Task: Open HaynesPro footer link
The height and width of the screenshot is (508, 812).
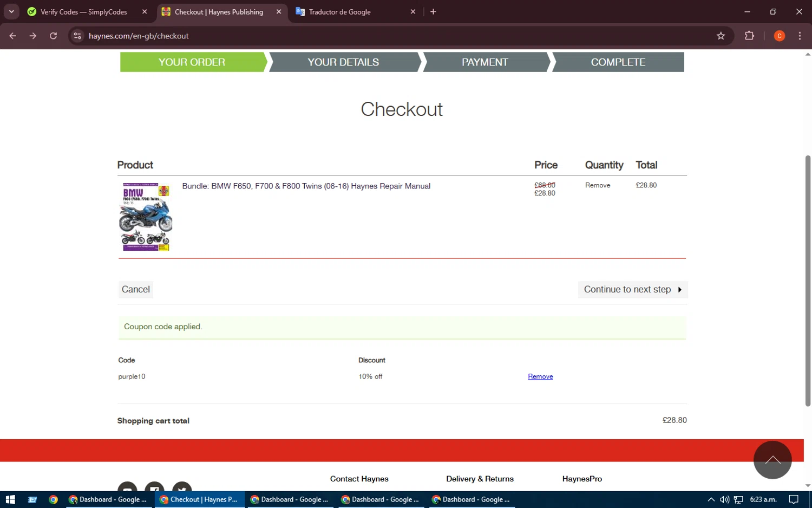Action: click(582, 479)
